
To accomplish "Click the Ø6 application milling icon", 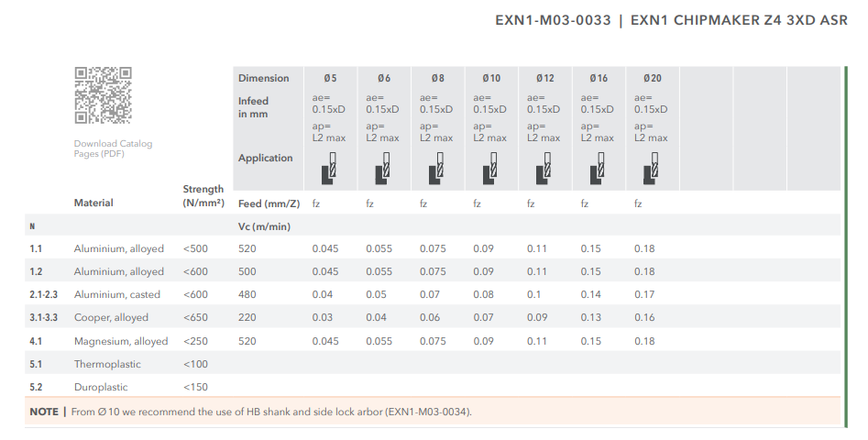I will tap(382, 170).
